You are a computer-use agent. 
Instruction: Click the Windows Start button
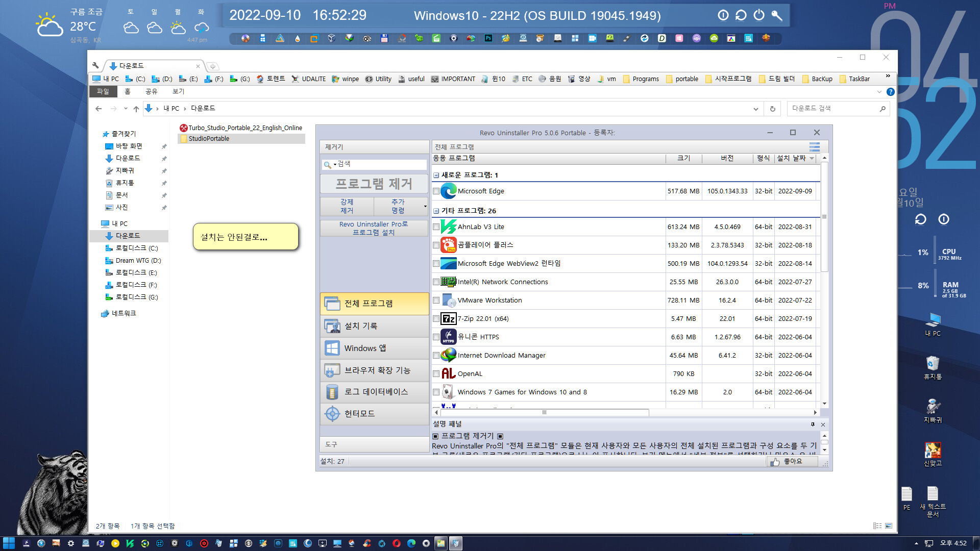9,543
